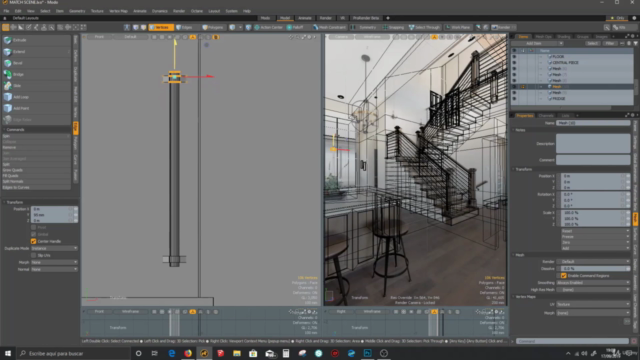Toggle visibility of the selected Mesh item
640x360 pixels.
(x=514, y=87)
